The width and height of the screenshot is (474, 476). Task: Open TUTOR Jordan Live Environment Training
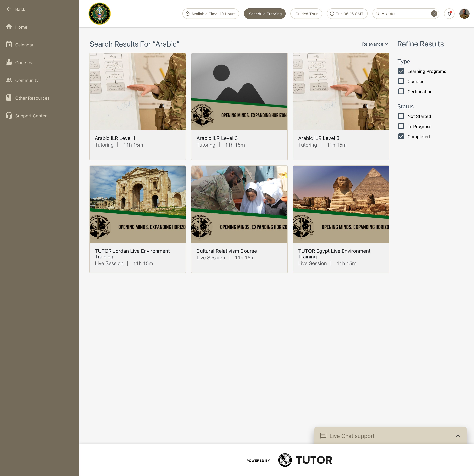(138, 219)
